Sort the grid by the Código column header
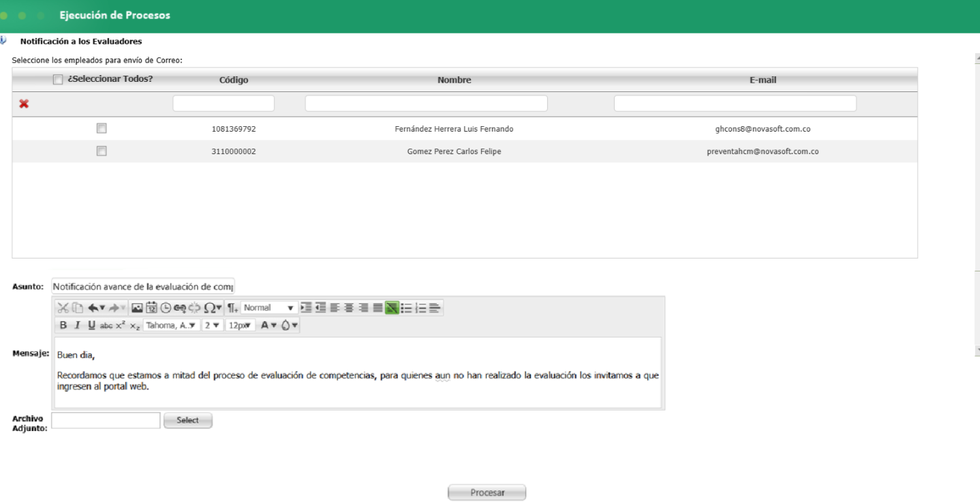Image resolution: width=980 pixels, height=504 pixels. point(234,80)
